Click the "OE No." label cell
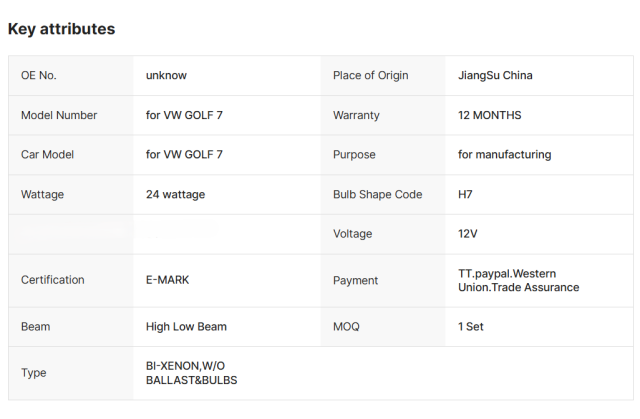 point(41,75)
